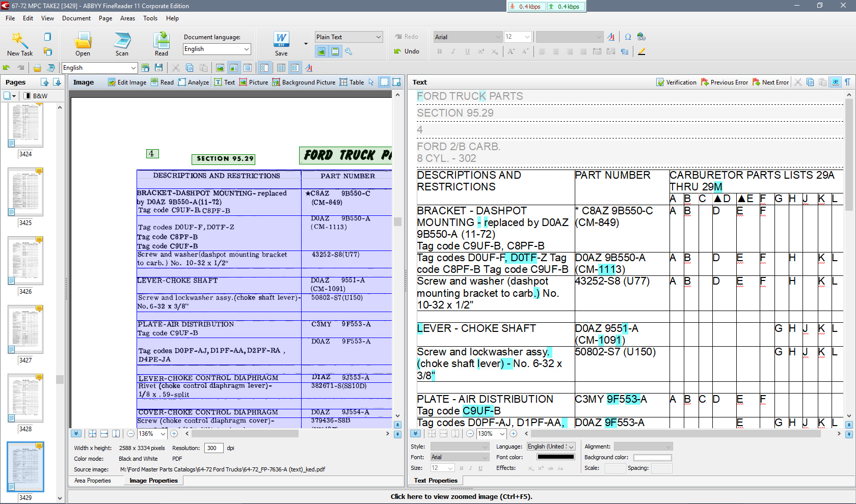Click Read button in Image toolbar
This screenshot has width=856, height=504.
(x=162, y=82)
